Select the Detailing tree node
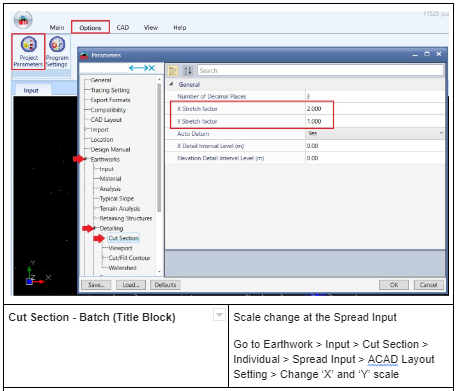Screen dimensions: 459x391 point(111,228)
